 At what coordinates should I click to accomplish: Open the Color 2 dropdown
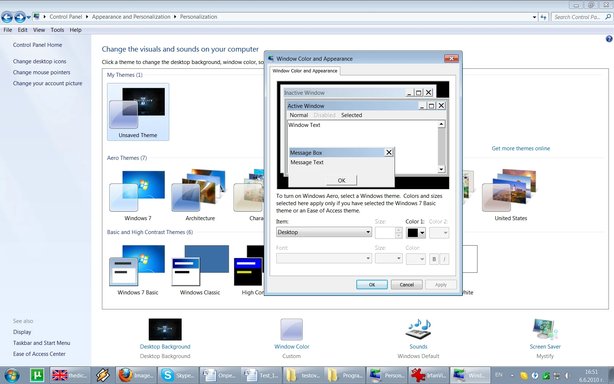439,233
